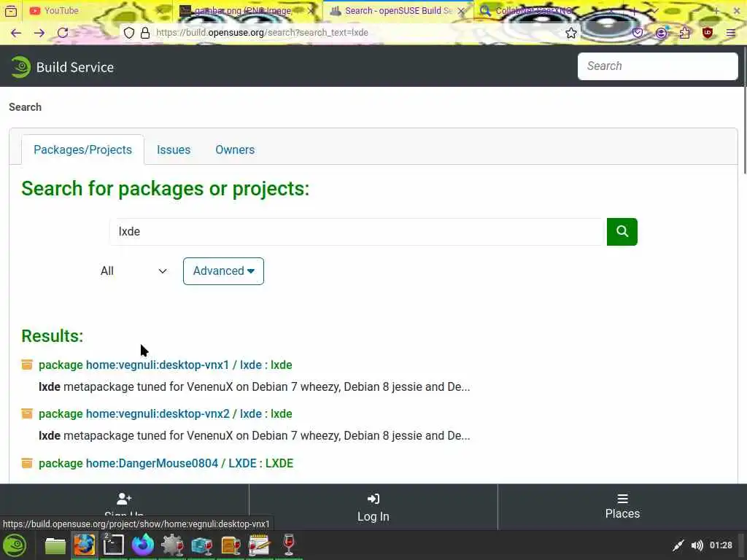The width and height of the screenshot is (747, 560).
Task: Click package icon beside DangerMouse0804 result
Action: pyautogui.click(x=27, y=463)
